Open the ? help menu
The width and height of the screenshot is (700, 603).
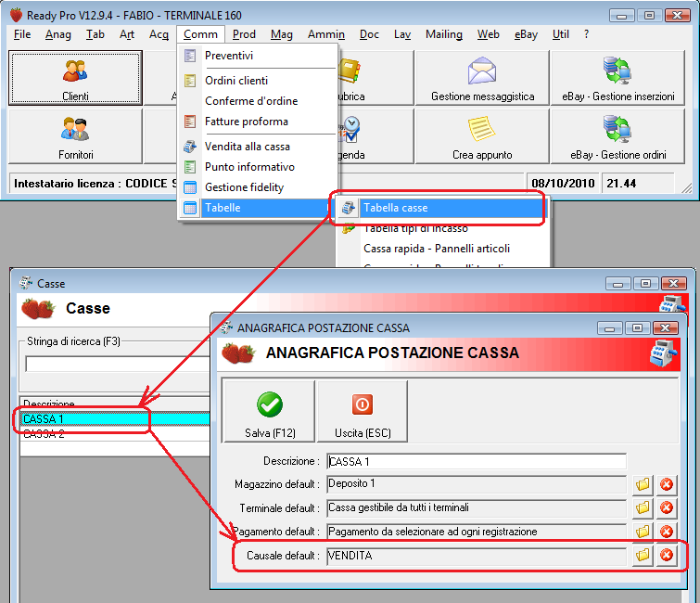(x=586, y=34)
